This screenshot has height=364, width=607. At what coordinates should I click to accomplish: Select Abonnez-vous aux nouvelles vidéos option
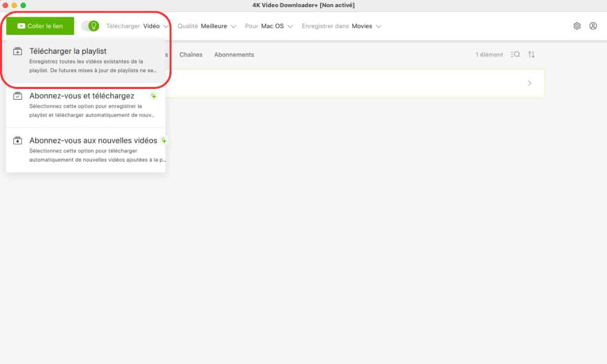pos(86,150)
